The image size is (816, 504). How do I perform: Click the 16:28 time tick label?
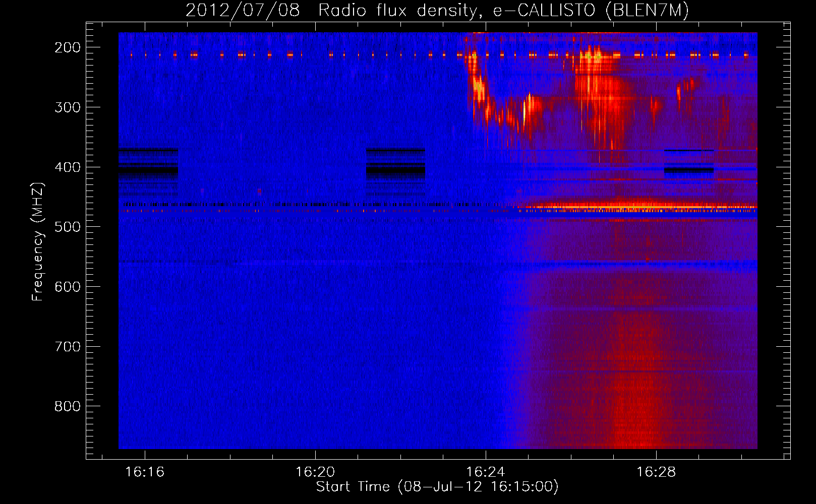(x=656, y=472)
